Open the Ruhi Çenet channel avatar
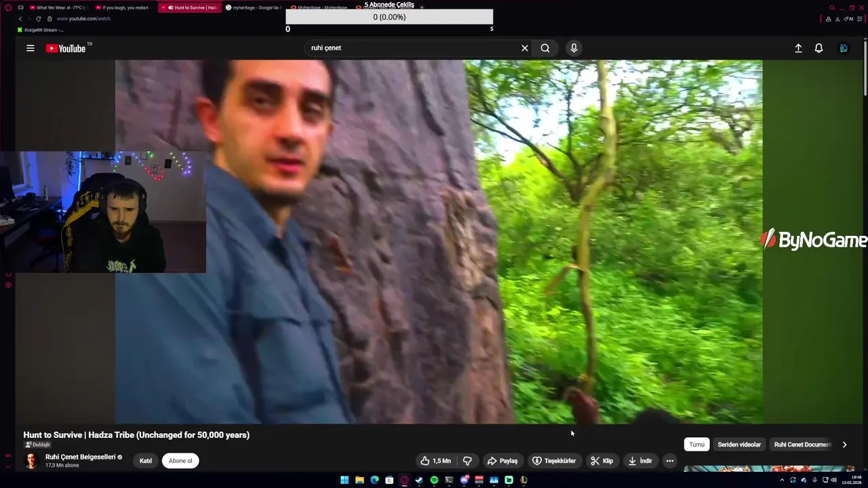Screen dimensions: 868x488 [x=31, y=461]
